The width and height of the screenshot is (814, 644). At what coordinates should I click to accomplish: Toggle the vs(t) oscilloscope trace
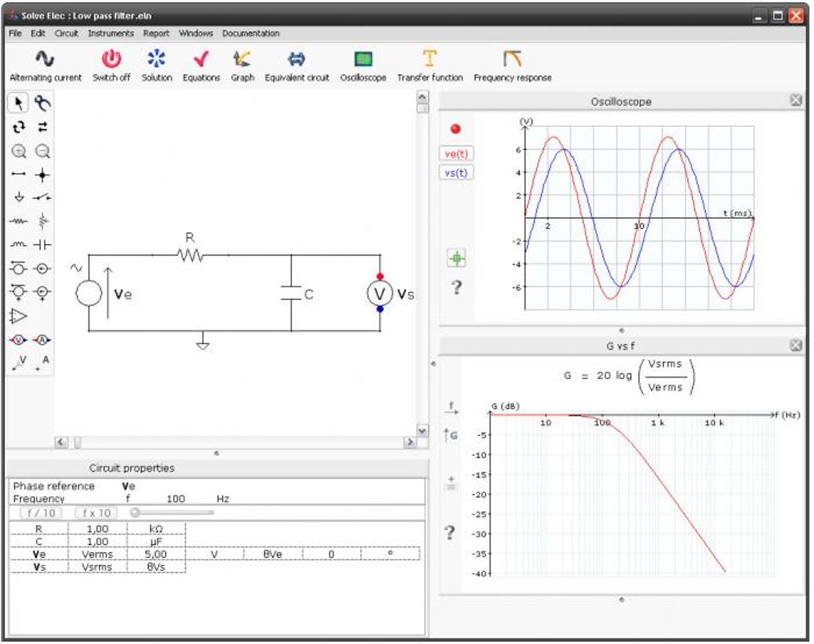click(x=456, y=172)
